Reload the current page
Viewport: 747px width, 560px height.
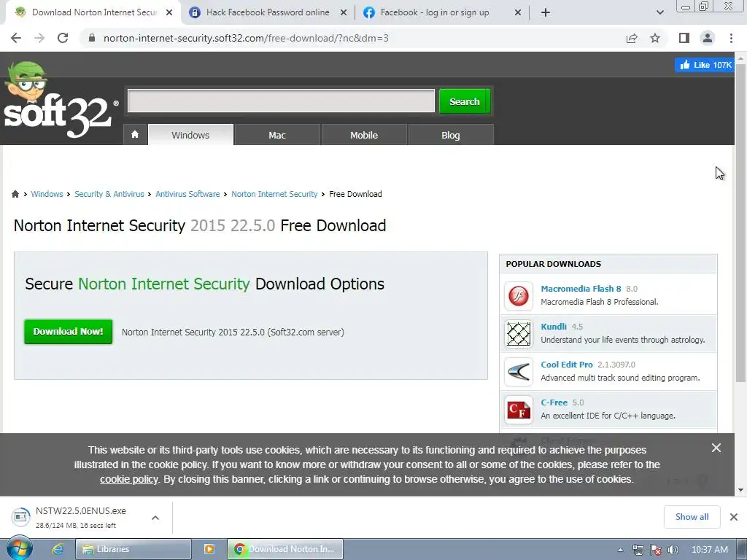click(63, 38)
